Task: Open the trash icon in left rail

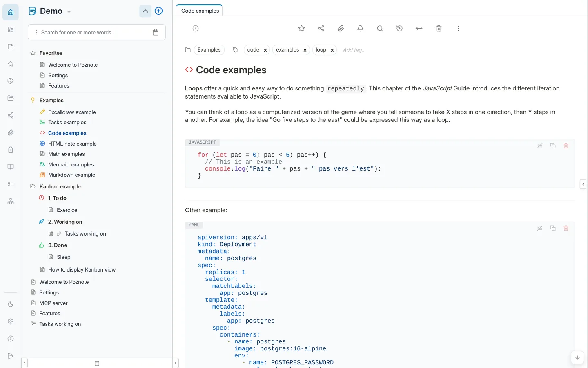Action: tap(11, 150)
